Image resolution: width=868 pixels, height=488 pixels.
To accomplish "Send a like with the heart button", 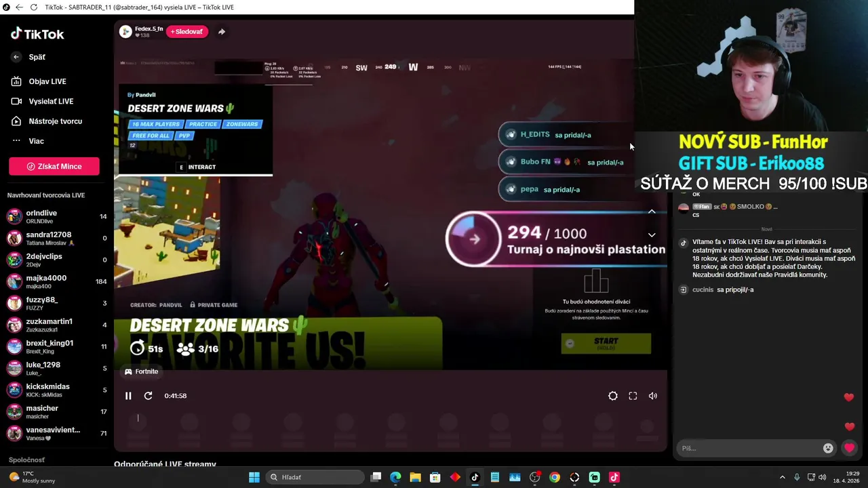I will tap(849, 448).
